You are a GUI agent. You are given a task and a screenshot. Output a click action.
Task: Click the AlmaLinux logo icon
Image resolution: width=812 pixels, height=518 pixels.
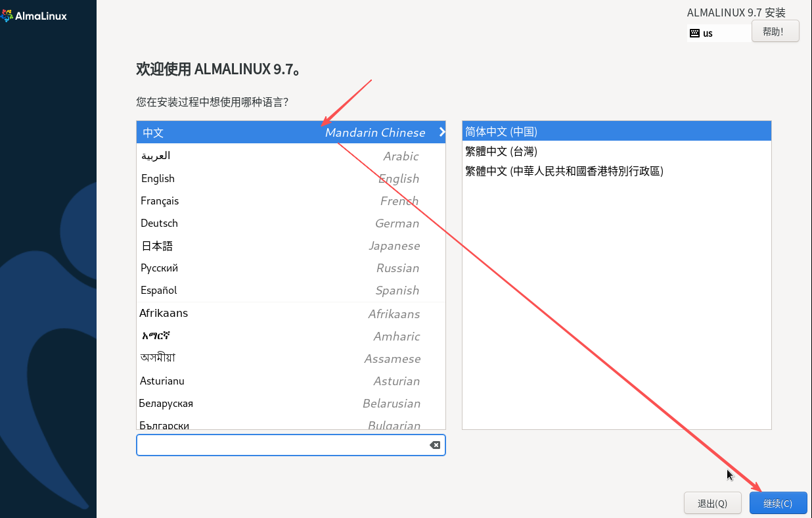tap(7, 16)
